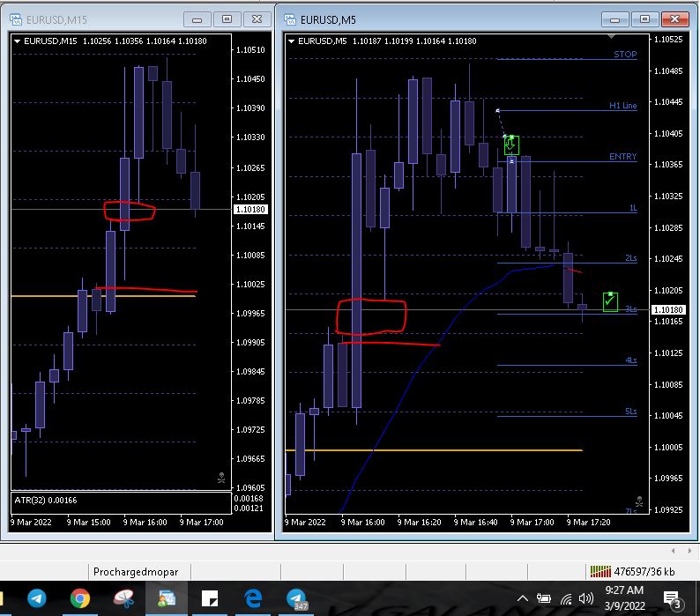Click the skull icon in M5 chart

[x=639, y=501]
